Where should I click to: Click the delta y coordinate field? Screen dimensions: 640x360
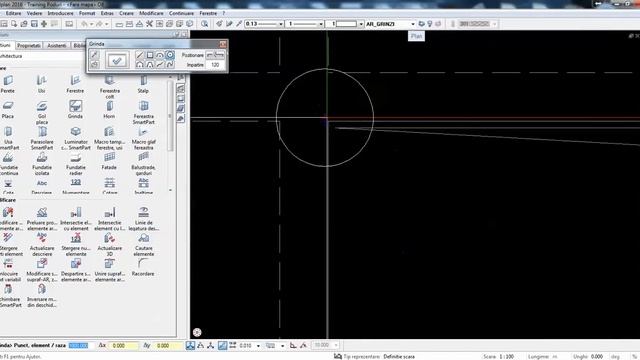coord(169,346)
